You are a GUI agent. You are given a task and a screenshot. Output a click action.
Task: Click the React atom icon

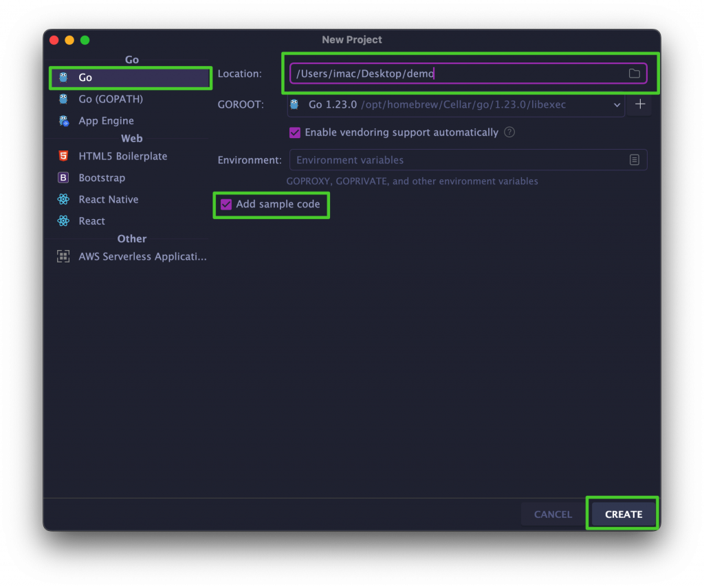pyautogui.click(x=63, y=220)
